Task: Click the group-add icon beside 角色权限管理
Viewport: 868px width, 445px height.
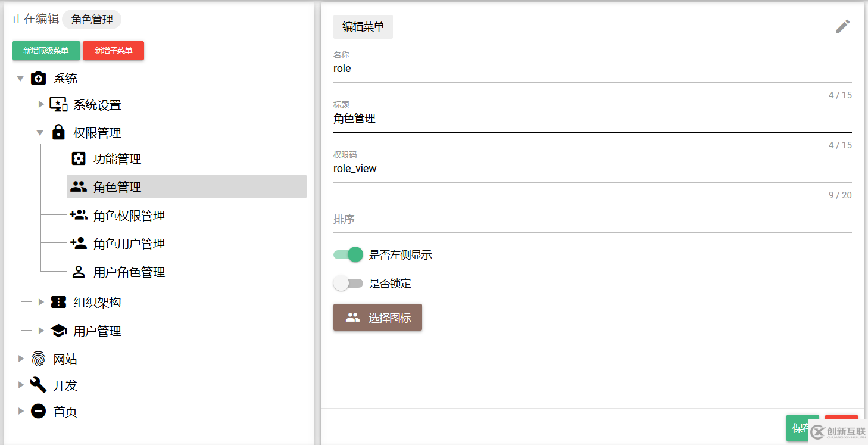Action: pos(79,215)
